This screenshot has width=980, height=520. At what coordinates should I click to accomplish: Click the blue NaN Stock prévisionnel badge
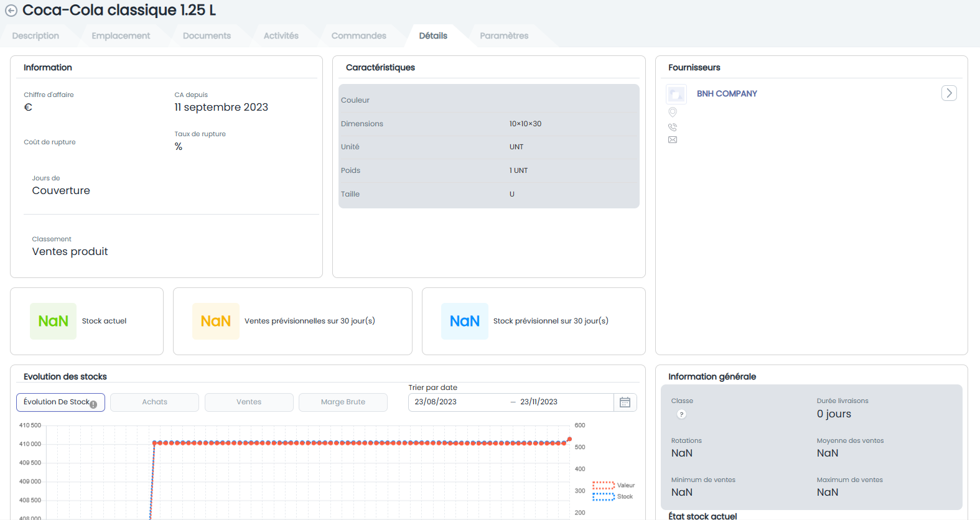click(x=465, y=321)
